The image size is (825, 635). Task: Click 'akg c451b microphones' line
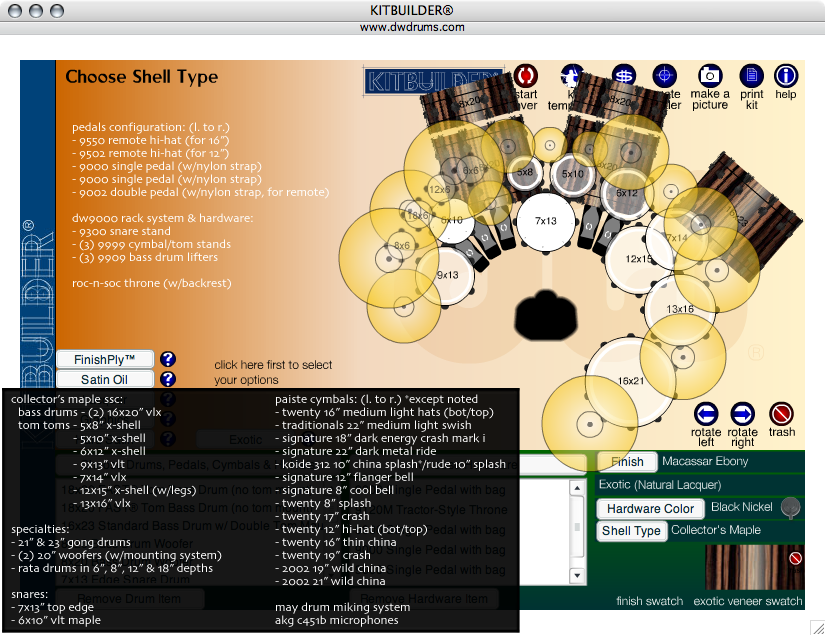pyautogui.click(x=337, y=620)
